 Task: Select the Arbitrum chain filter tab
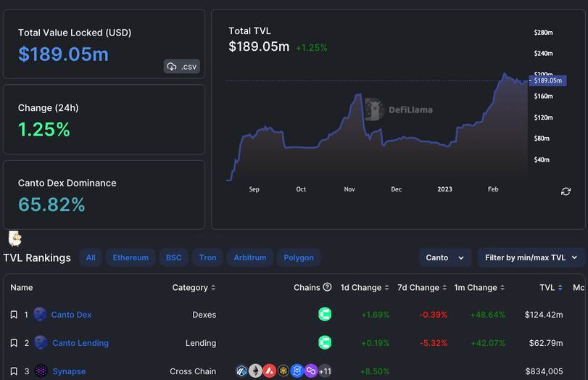click(249, 257)
